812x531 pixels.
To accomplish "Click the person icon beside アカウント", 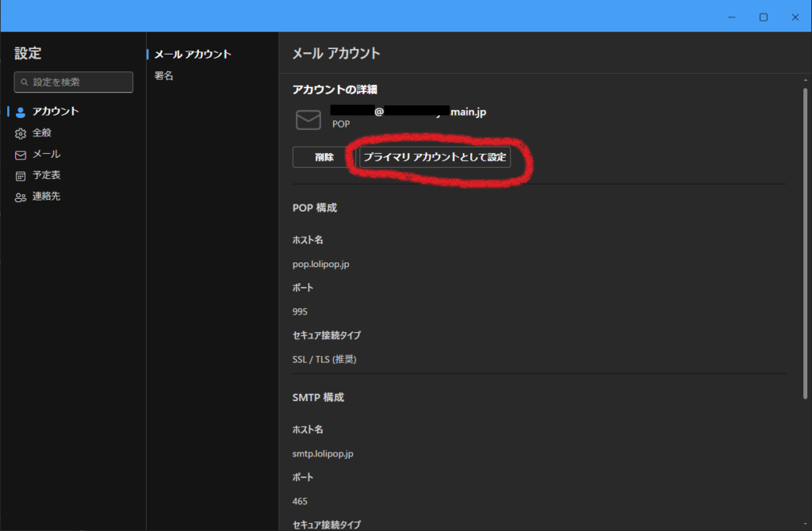I will [21, 112].
